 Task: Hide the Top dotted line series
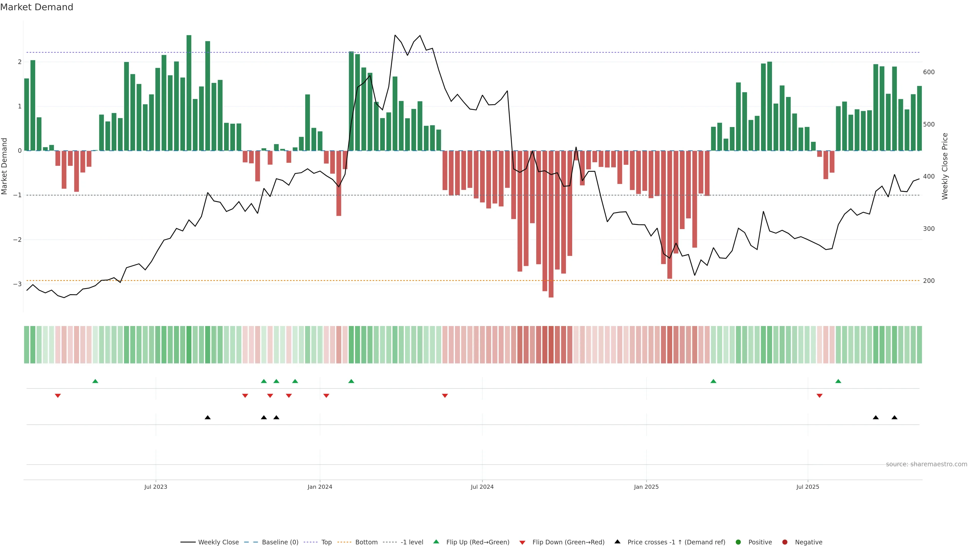(x=326, y=542)
